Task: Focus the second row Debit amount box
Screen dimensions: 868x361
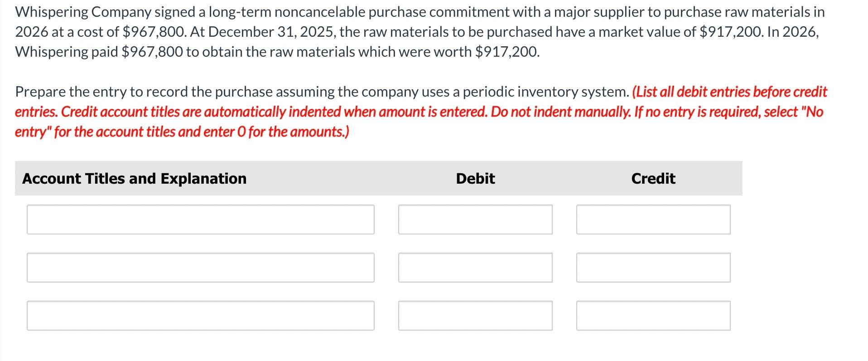Action: [x=475, y=268]
